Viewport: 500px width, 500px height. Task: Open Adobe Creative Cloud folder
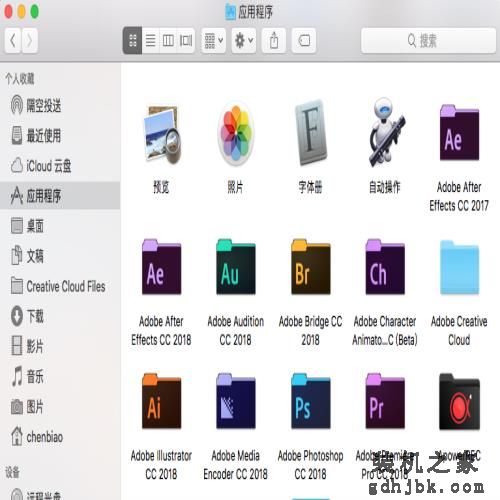pyautogui.click(x=459, y=267)
